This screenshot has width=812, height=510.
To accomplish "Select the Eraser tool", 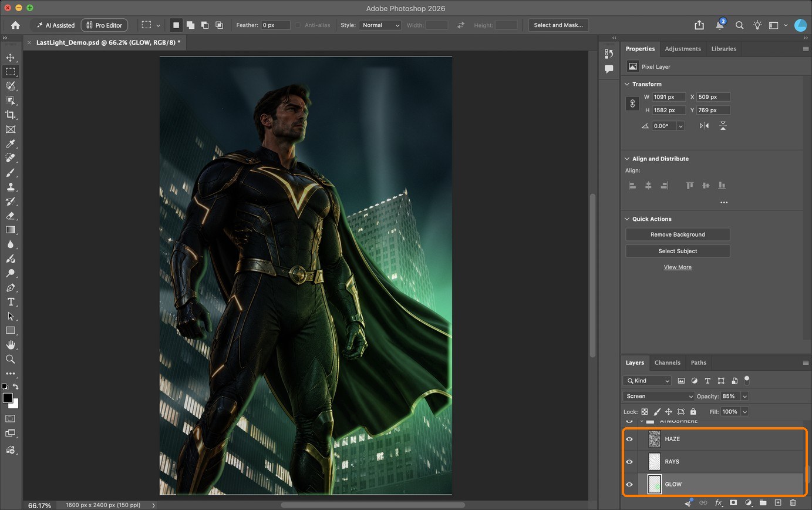I will click(11, 216).
